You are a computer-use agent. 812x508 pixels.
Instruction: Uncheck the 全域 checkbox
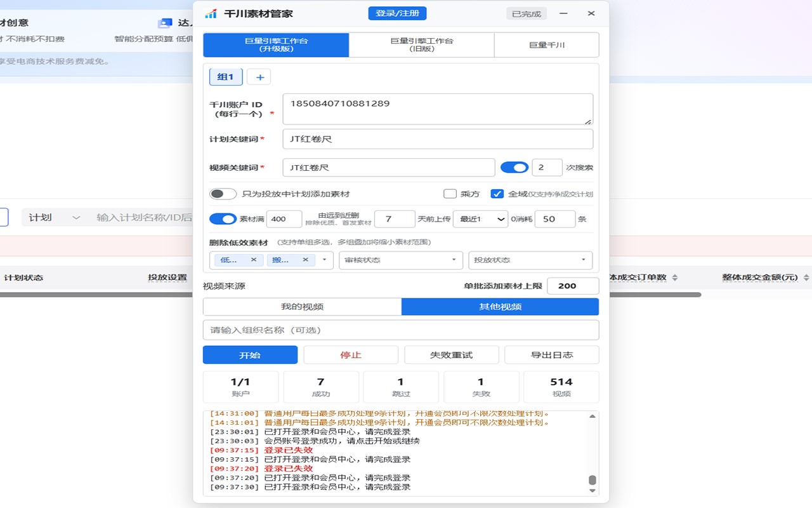[x=497, y=194]
